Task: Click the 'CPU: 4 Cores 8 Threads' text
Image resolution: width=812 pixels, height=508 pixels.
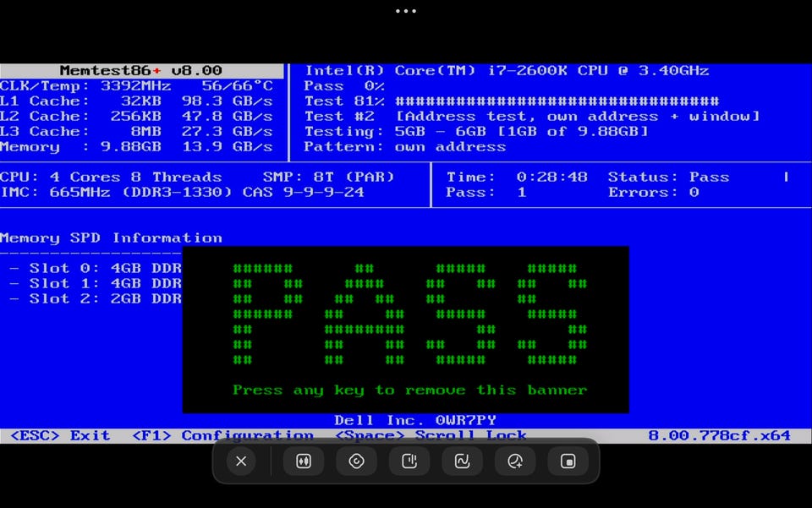Action: tap(111, 177)
